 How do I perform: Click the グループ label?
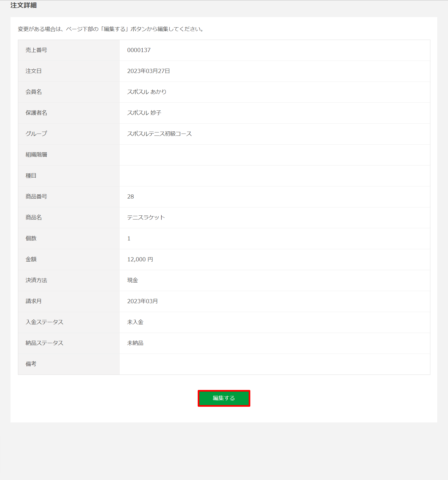click(x=36, y=134)
